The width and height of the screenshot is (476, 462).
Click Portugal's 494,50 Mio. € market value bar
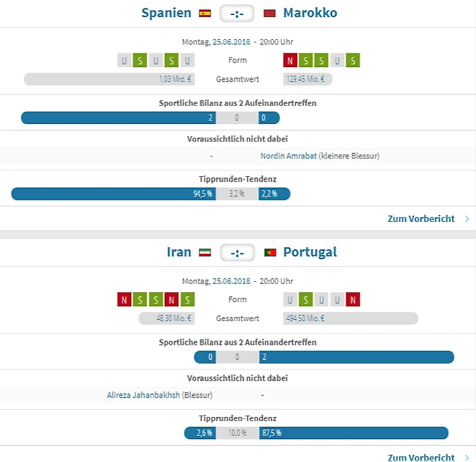[351, 318]
